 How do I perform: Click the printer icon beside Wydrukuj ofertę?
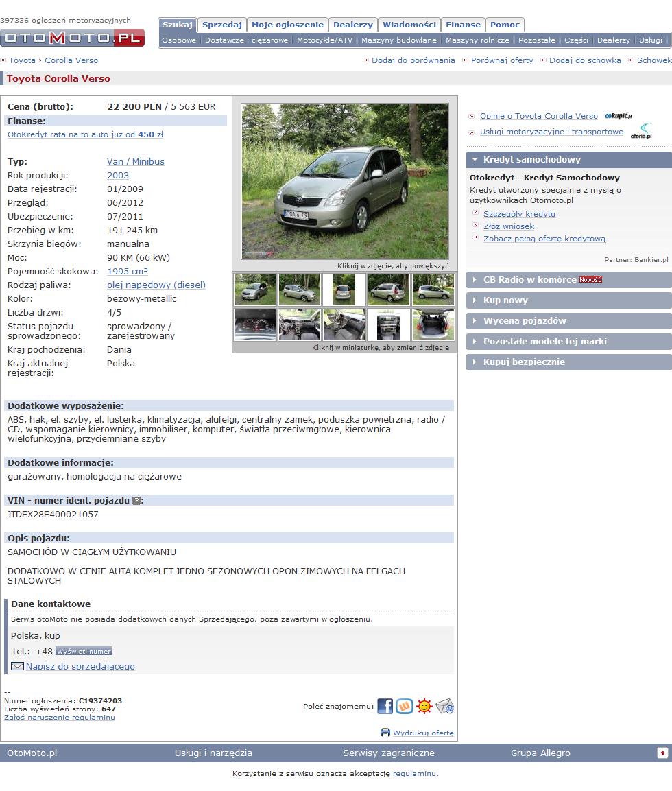pos(385,733)
